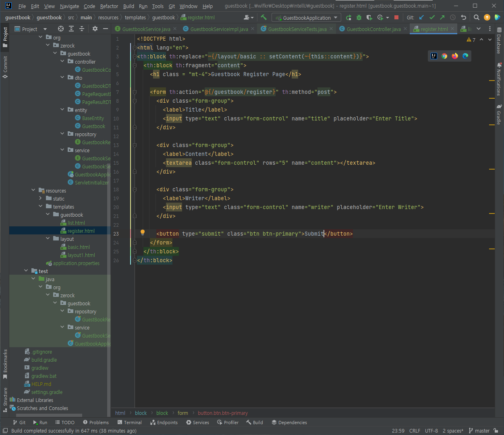The height and width of the screenshot is (435, 504).
Task: Click the Profiler run icon in toolbar
Action: pyautogui.click(x=380, y=17)
